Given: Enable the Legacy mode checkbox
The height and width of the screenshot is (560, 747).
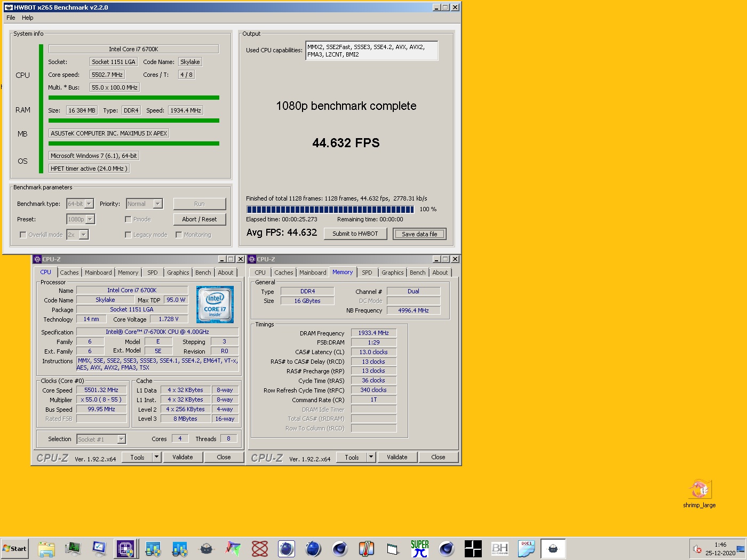Looking at the screenshot, I should click(128, 235).
